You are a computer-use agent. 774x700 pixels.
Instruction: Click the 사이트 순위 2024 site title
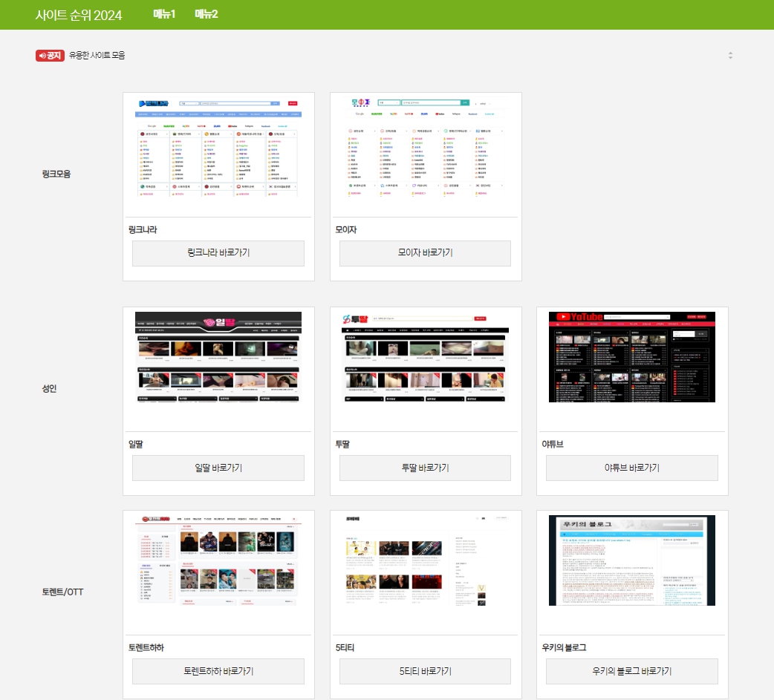point(79,15)
